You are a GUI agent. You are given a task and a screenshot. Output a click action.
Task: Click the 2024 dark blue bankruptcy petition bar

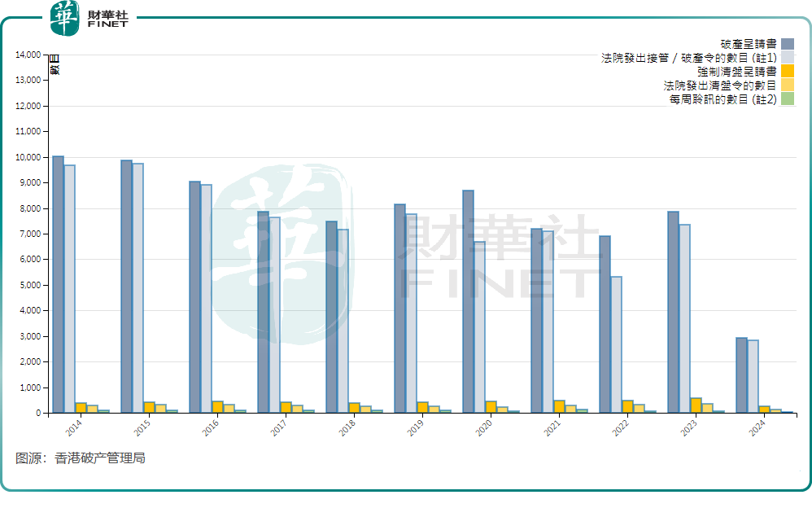[x=741, y=375]
